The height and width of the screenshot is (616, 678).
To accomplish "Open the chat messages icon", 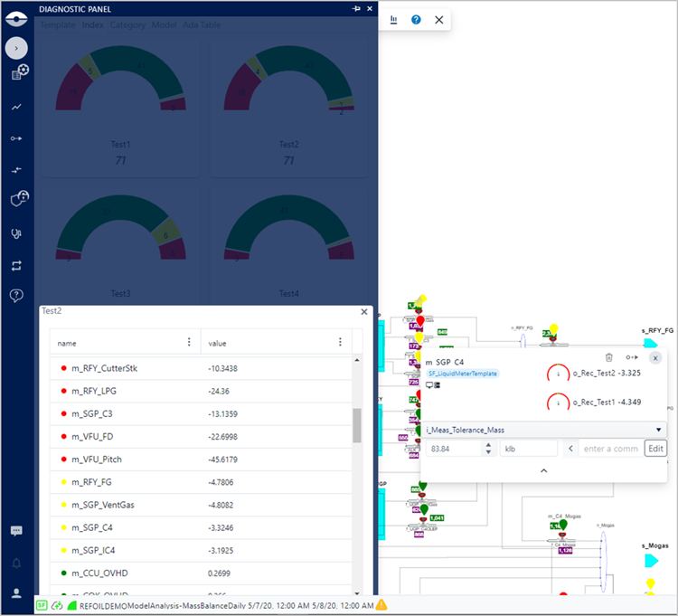I will [16, 531].
